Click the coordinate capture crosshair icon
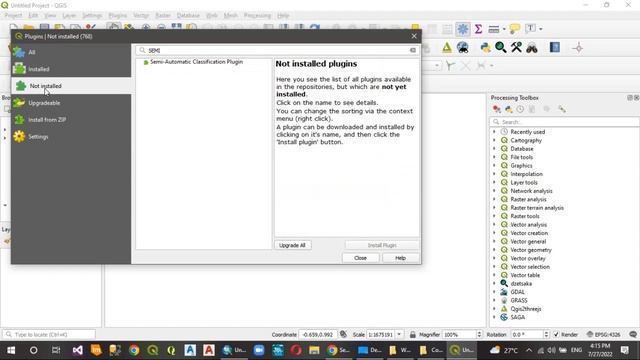This screenshot has height=360, width=640. 578,48
